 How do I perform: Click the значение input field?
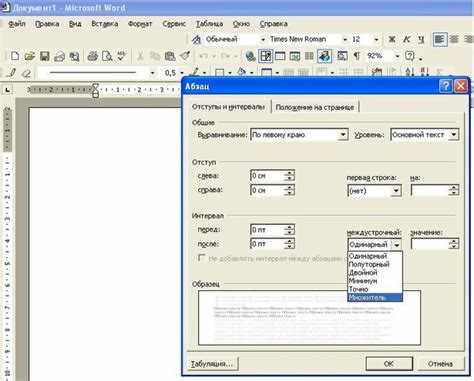click(x=430, y=244)
